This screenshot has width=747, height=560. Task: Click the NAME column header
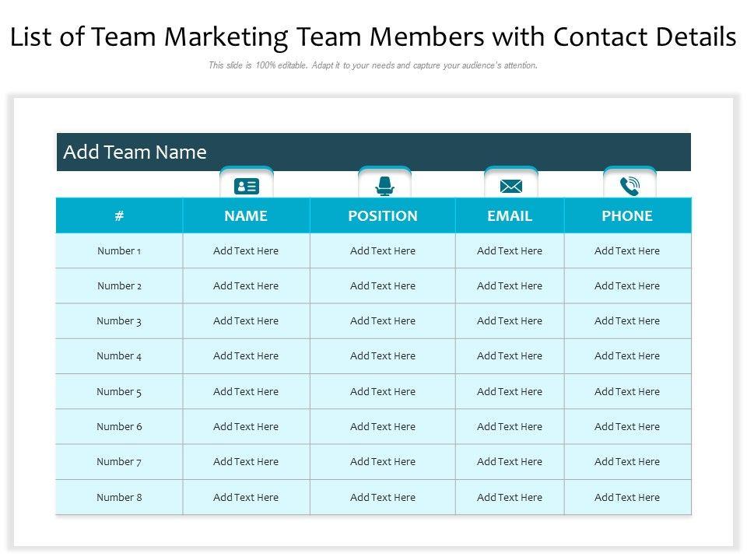tap(246, 216)
